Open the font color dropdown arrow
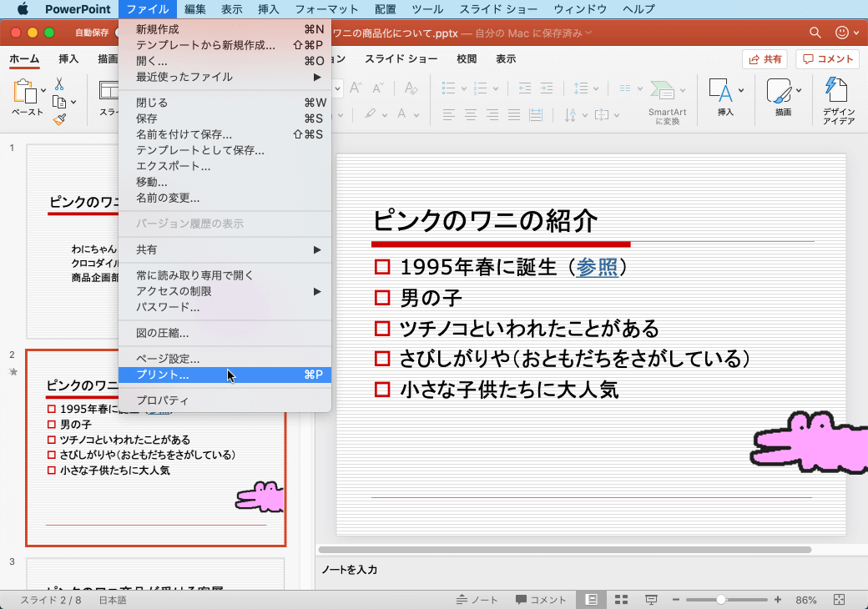 pyautogui.click(x=415, y=114)
